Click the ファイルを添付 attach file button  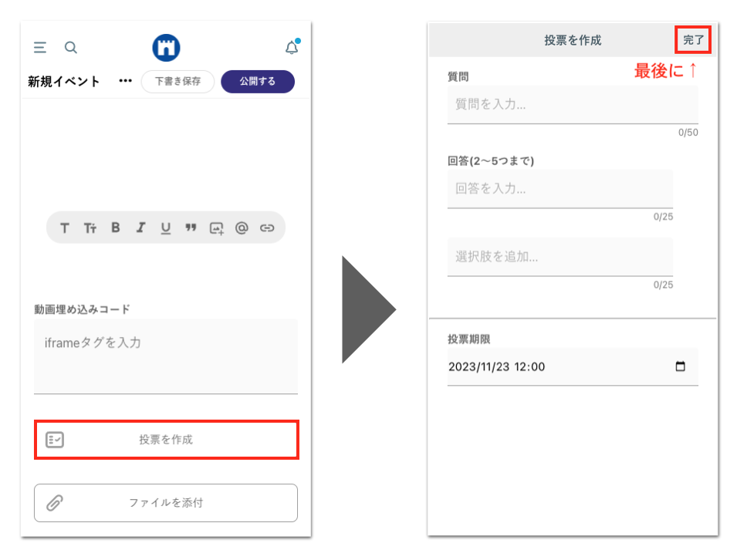tap(166, 503)
